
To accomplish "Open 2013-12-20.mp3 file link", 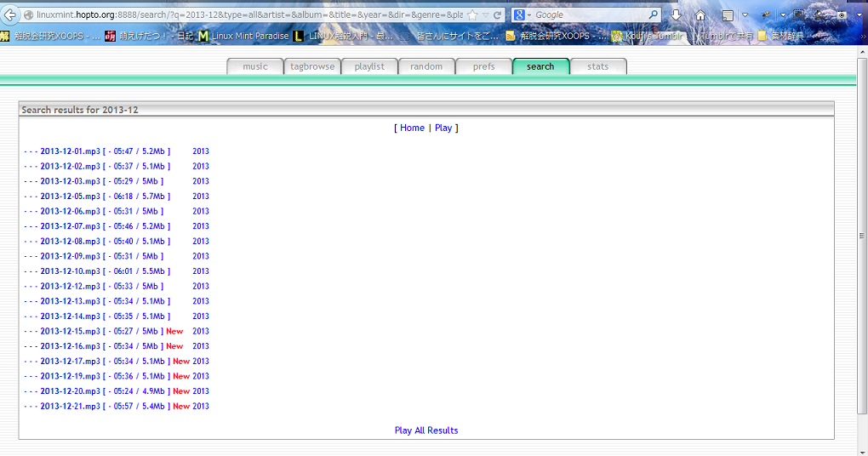I will [x=71, y=390].
